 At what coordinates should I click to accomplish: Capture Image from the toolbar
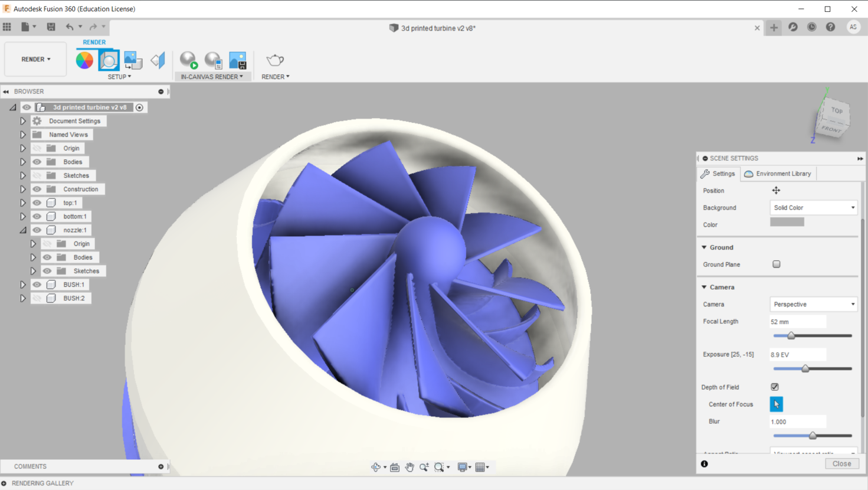(238, 60)
